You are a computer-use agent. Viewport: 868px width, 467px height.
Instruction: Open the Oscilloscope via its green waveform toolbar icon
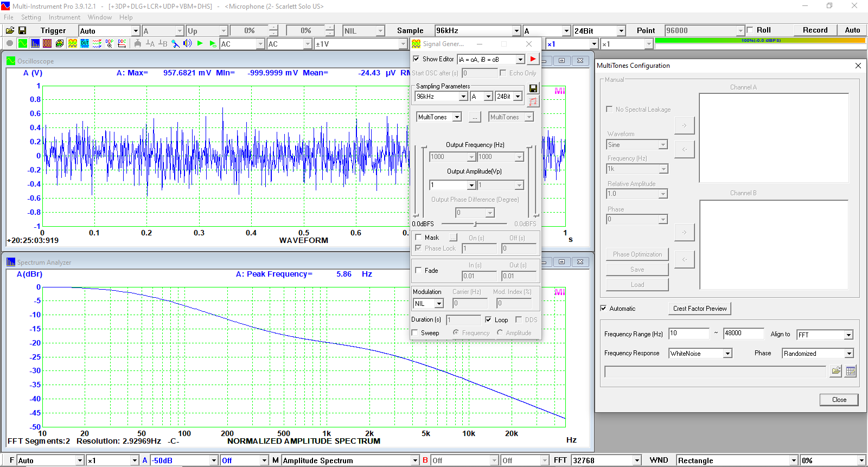click(x=23, y=44)
